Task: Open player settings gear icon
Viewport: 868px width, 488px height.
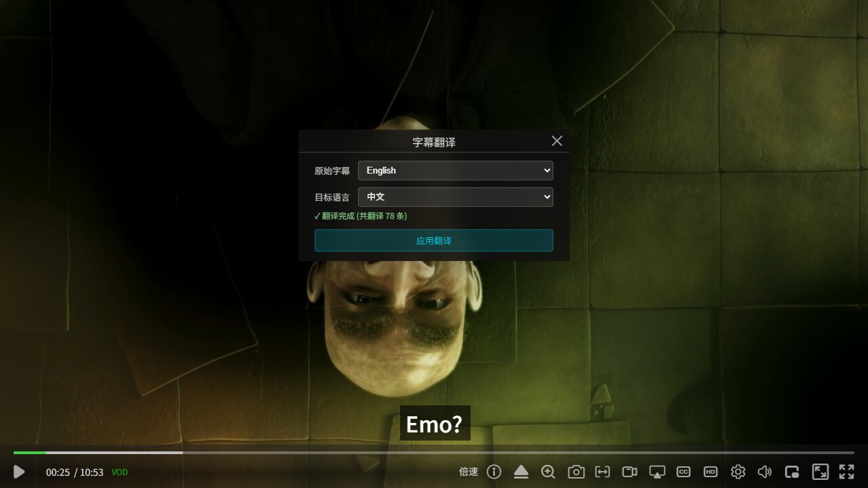Action: [738, 472]
